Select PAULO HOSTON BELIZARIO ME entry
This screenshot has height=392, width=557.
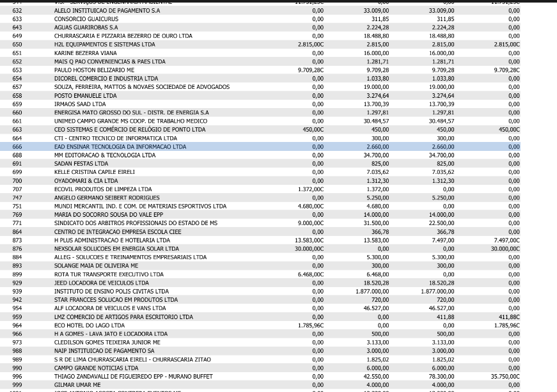tap(260, 70)
